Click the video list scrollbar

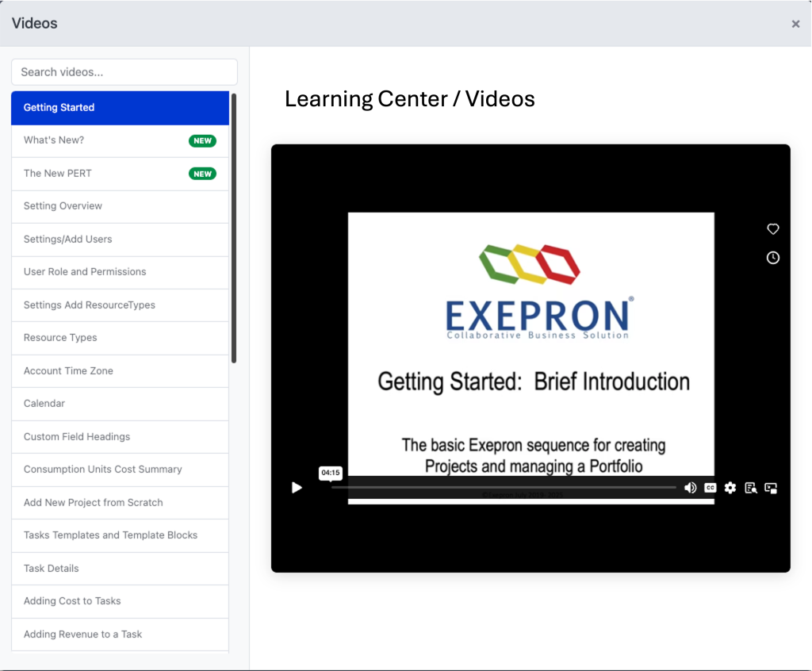pos(234,228)
